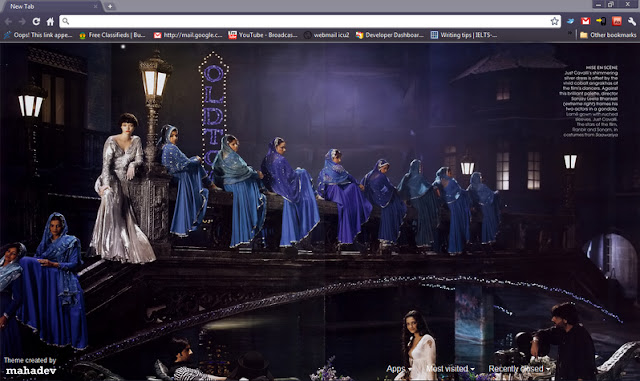Click the forward navigation arrow
The width and height of the screenshot is (640, 381).
pos(22,21)
